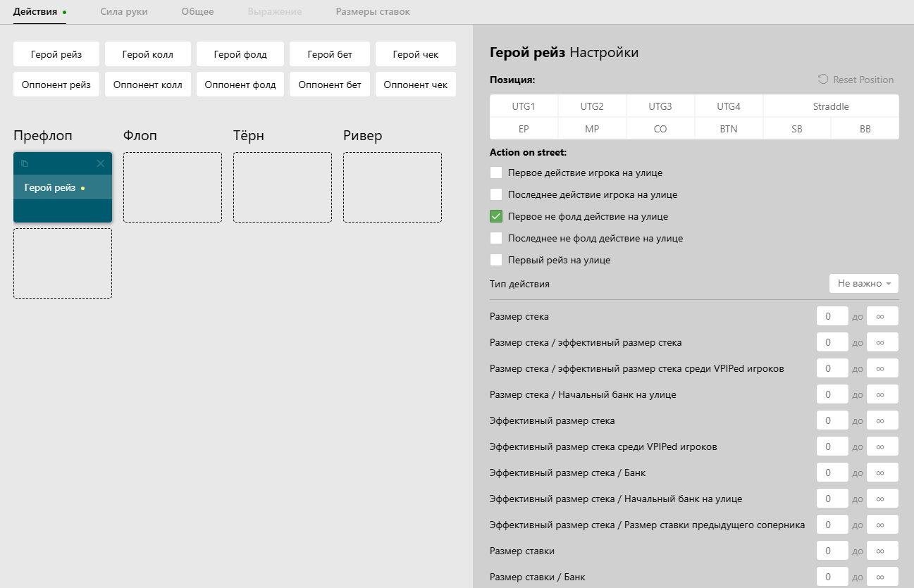Open the Тип действия dropdown
The image size is (914, 588).
point(863,283)
